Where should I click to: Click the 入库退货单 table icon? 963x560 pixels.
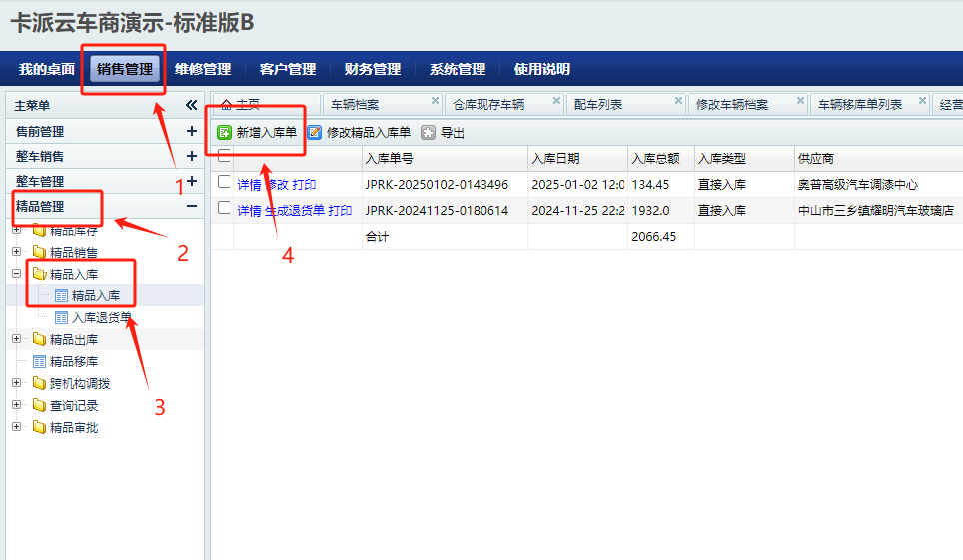[x=62, y=317]
